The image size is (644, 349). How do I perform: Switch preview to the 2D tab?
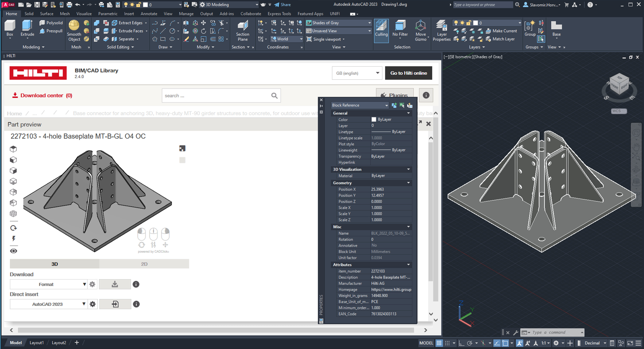tap(144, 264)
